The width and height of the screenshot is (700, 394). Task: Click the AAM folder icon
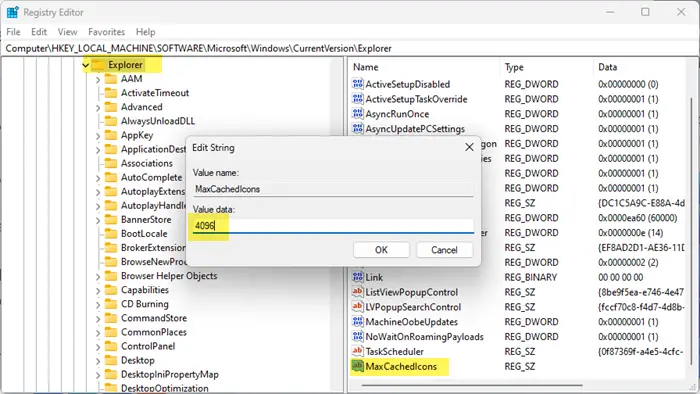point(111,79)
